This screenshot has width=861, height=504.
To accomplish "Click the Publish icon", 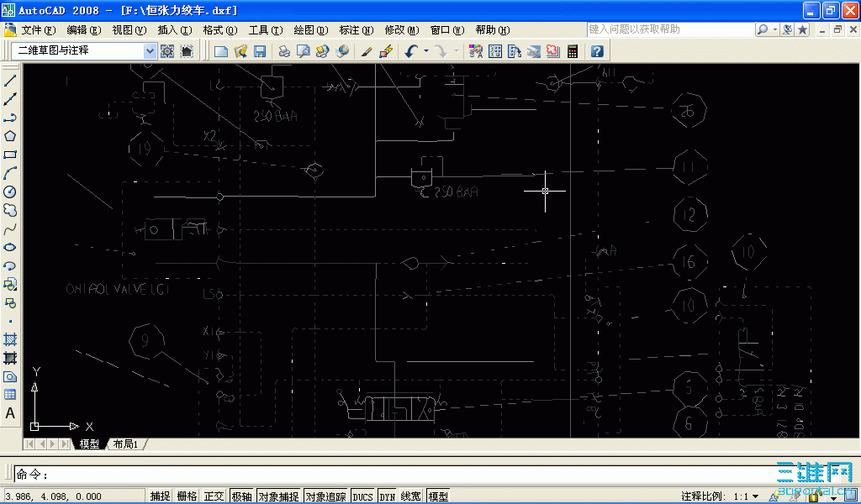I will (x=322, y=51).
